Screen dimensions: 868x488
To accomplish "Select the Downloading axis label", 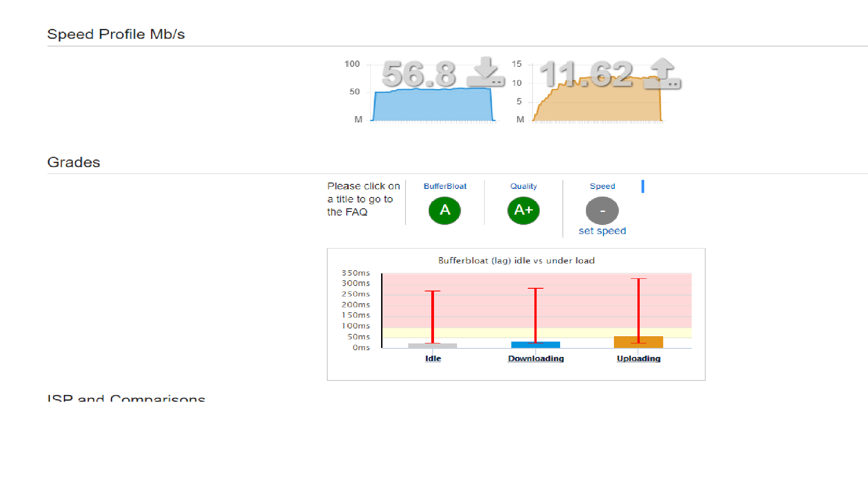I will pyautogui.click(x=536, y=358).
